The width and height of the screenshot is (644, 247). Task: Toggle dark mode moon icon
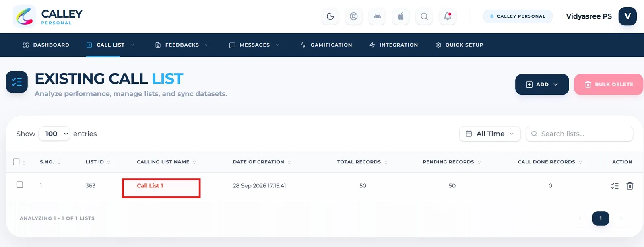click(x=330, y=16)
